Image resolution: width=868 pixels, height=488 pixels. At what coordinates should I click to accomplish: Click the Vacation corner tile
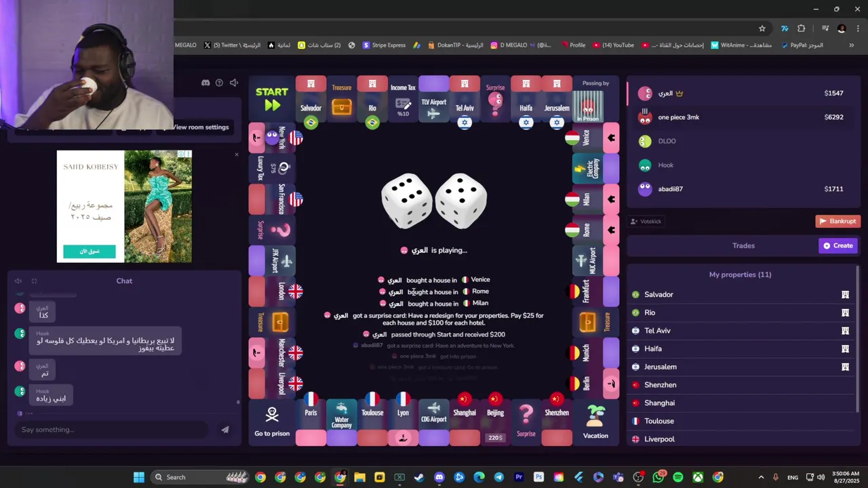point(595,422)
